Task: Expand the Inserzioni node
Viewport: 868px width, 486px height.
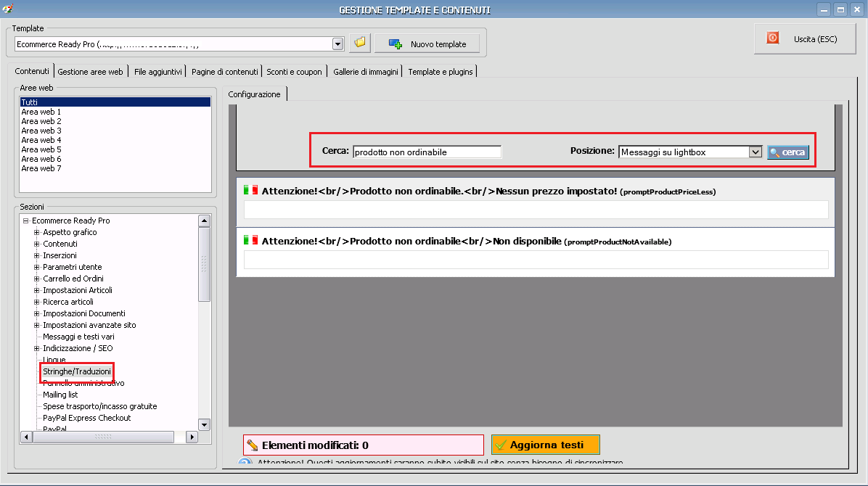Action: [x=36, y=255]
